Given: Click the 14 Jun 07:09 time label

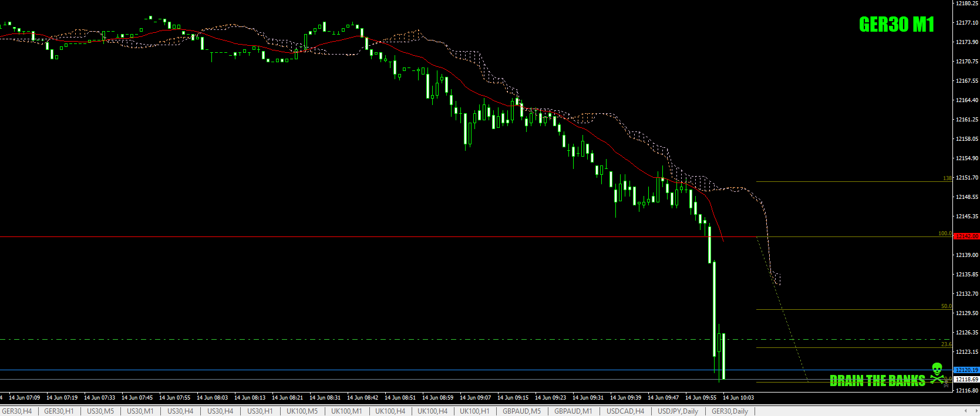Looking at the screenshot, I should click(25, 398).
